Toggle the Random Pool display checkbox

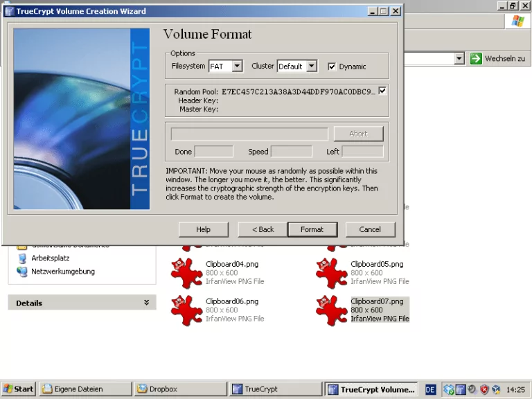[382, 91]
